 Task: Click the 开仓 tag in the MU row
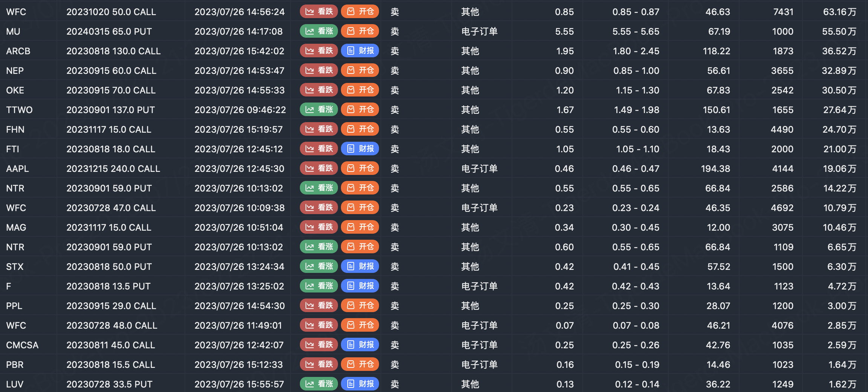(360, 31)
